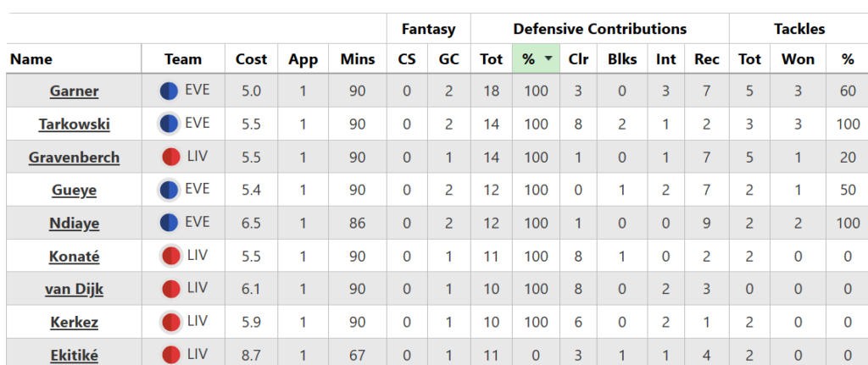Sort by the Rec recoveries header

tap(706, 59)
